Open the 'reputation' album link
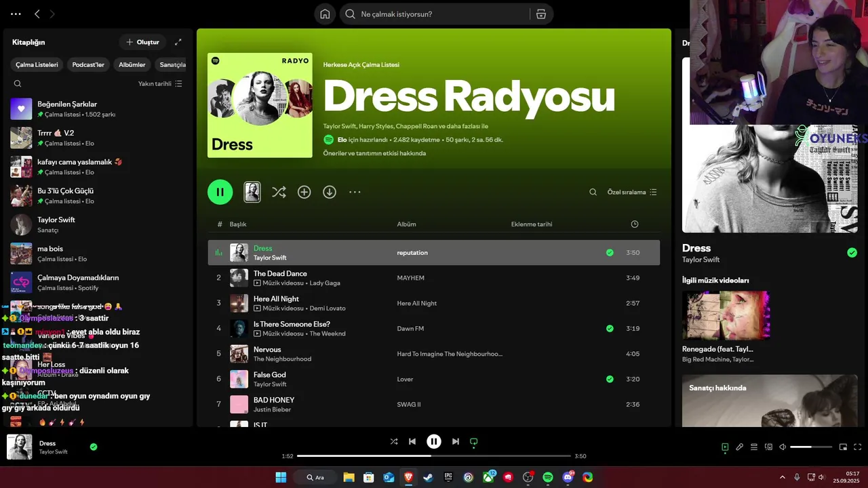 coord(412,253)
